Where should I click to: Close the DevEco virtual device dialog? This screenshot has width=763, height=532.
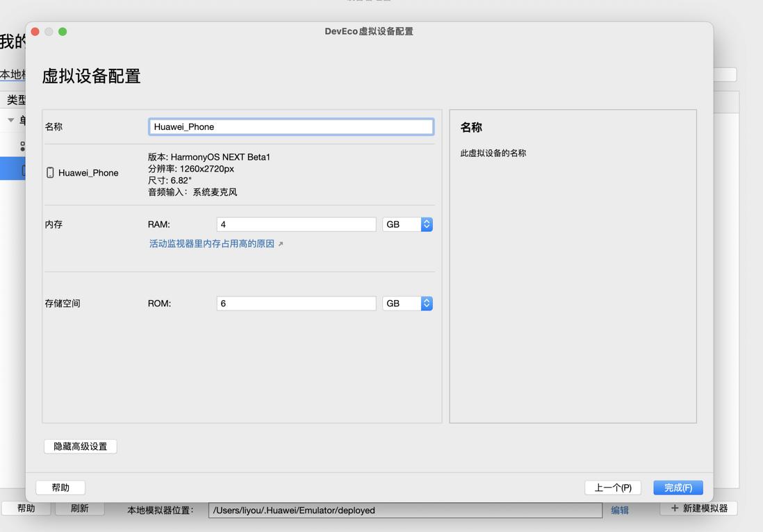tap(35, 32)
